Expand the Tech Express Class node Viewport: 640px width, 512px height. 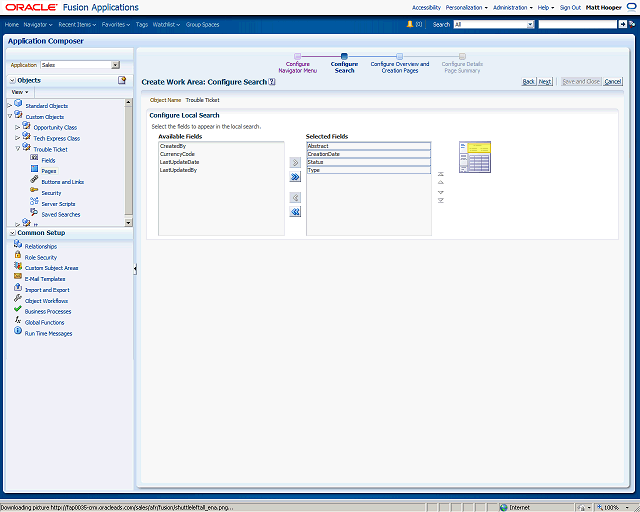[x=18, y=138]
